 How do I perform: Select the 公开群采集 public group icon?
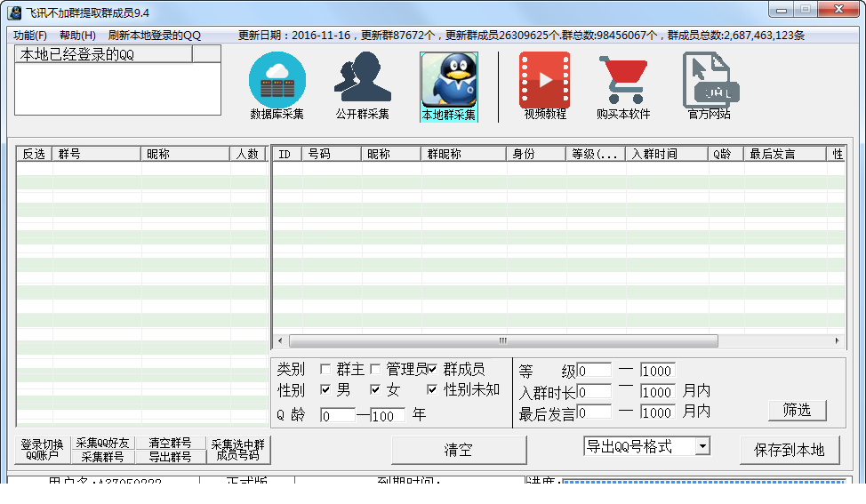coord(362,80)
